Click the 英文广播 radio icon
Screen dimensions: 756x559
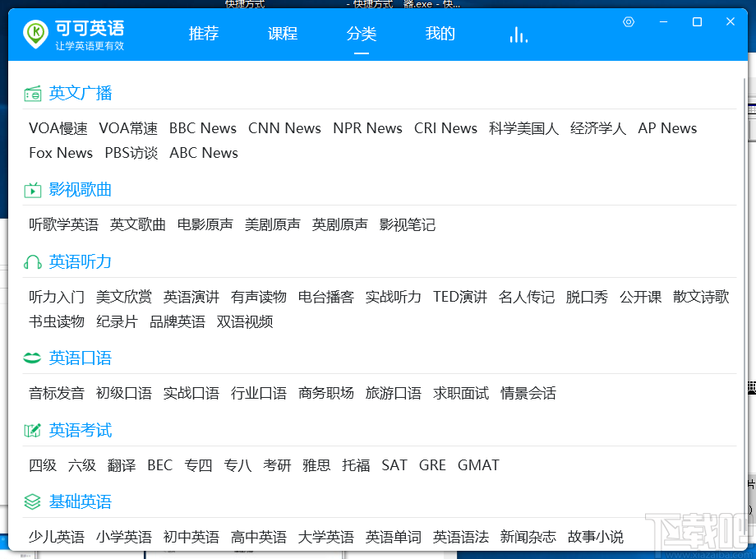click(x=33, y=93)
